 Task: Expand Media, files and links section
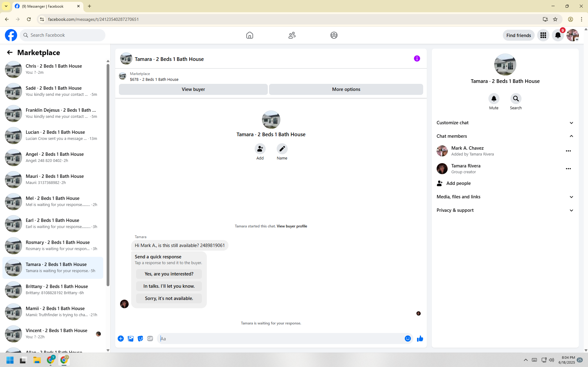[x=505, y=197]
